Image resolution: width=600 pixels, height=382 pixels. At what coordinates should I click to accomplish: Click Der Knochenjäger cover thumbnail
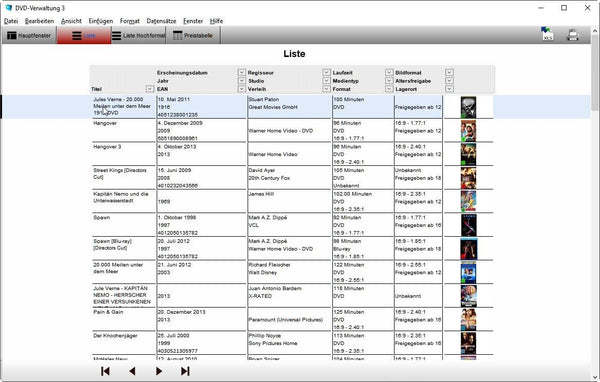pyautogui.click(x=468, y=343)
